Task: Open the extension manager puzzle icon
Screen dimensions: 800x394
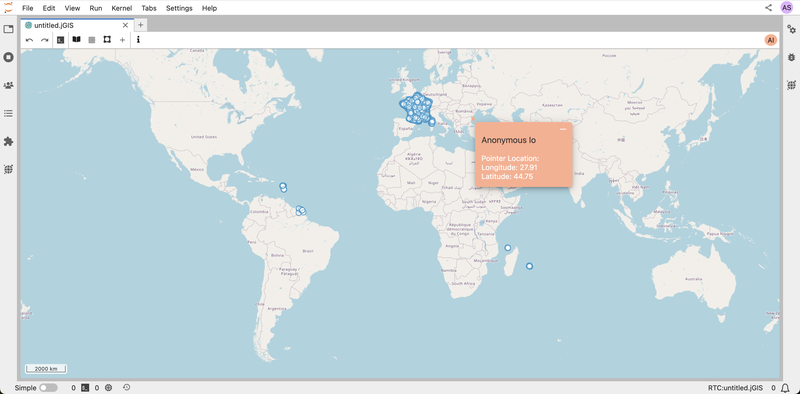Action: pos(8,141)
